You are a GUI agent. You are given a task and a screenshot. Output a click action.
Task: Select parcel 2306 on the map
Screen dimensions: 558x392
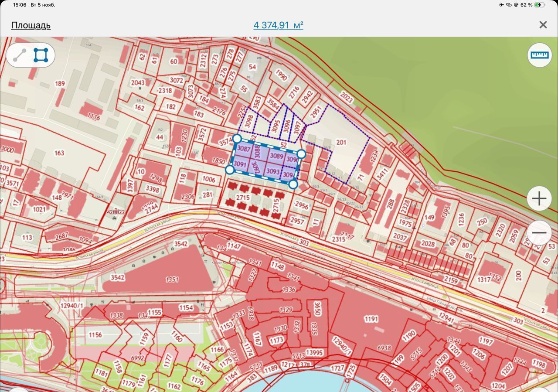[x=188, y=197]
